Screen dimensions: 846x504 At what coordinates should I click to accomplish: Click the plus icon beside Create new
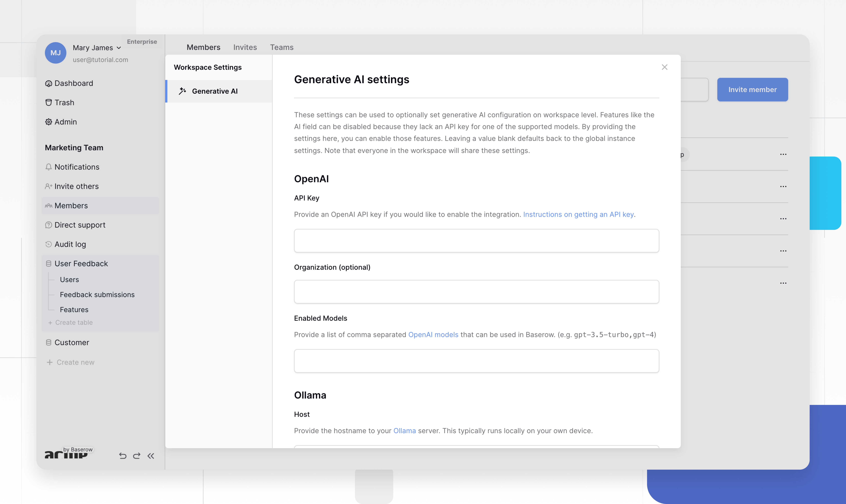click(50, 362)
